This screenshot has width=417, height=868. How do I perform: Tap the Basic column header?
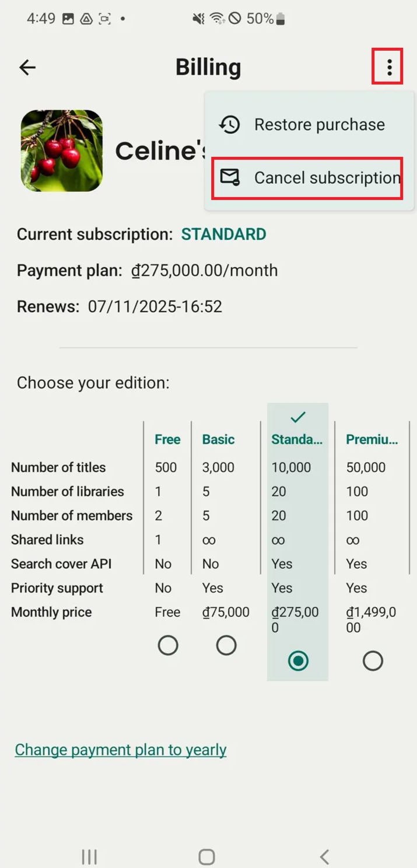tap(218, 439)
